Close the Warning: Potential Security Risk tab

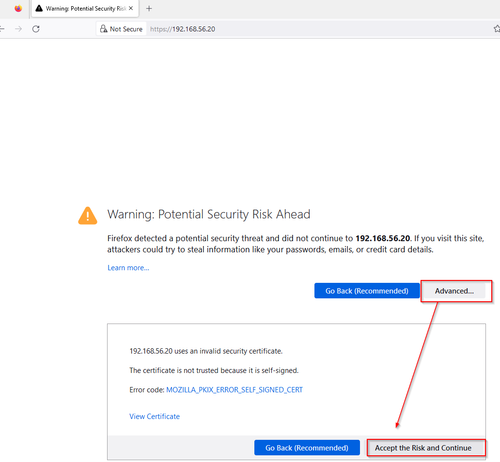[131, 8]
